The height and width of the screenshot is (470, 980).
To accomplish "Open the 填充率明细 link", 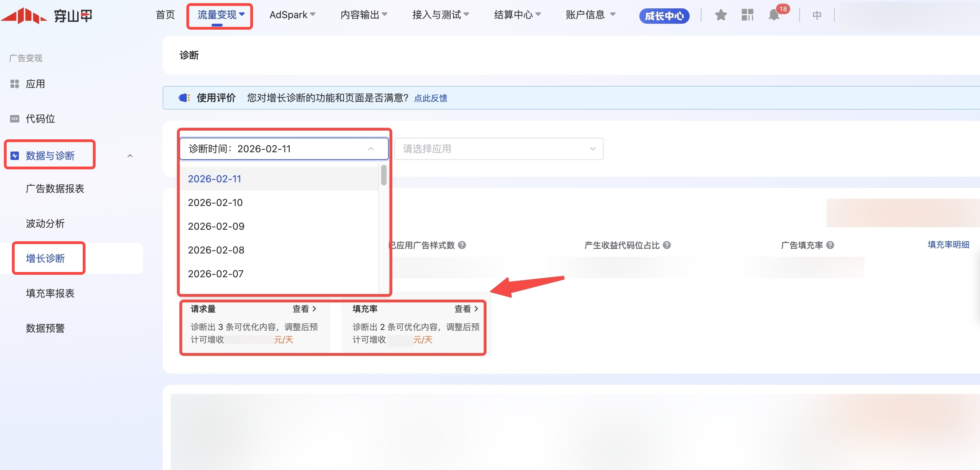I will tap(948, 245).
